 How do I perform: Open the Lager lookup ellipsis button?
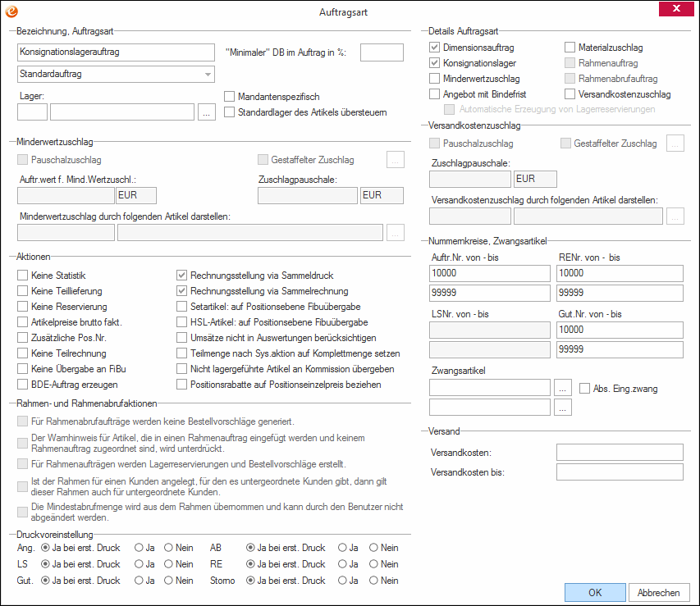206,112
